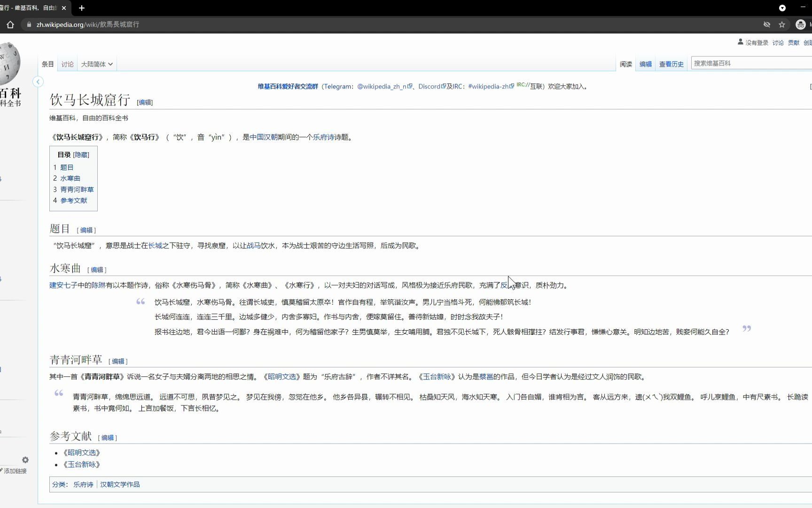Click the browser address bar URL
This screenshot has width=812, height=508.
coord(88,24)
